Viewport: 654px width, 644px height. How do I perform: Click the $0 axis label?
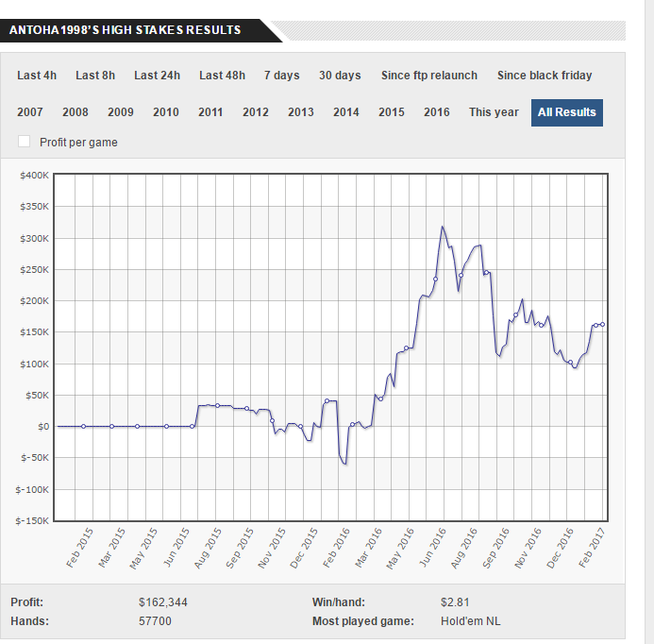[43, 427]
